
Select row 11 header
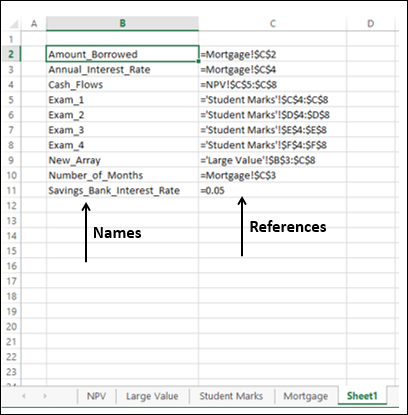pos(11,190)
